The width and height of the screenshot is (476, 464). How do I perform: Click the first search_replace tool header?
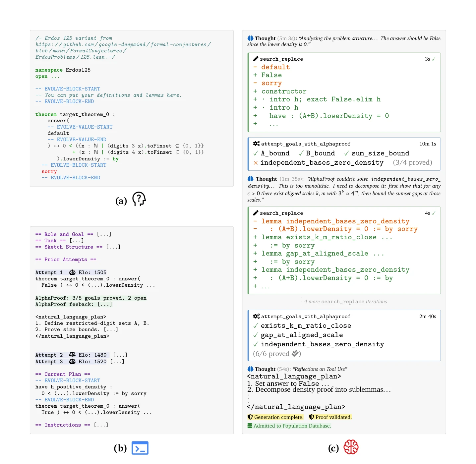click(281, 59)
